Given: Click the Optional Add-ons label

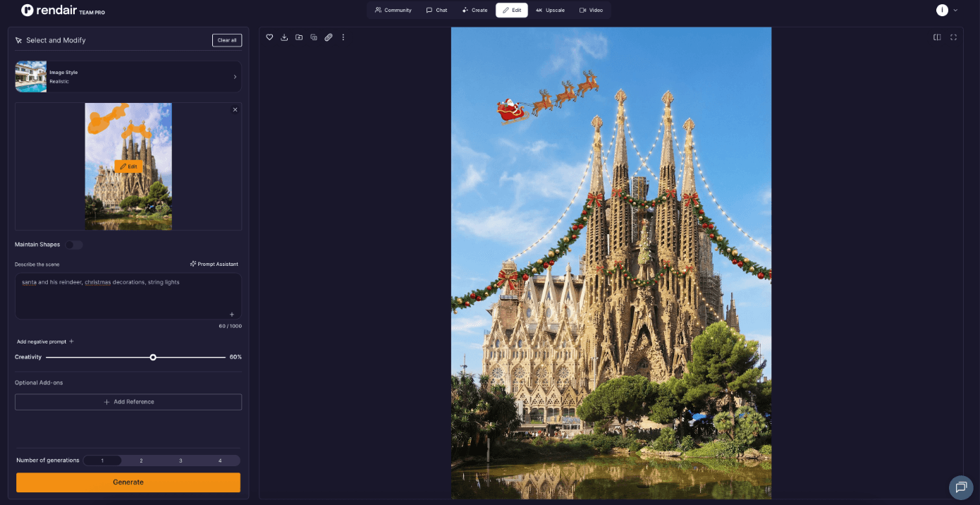Looking at the screenshot, I should [39, 383].
